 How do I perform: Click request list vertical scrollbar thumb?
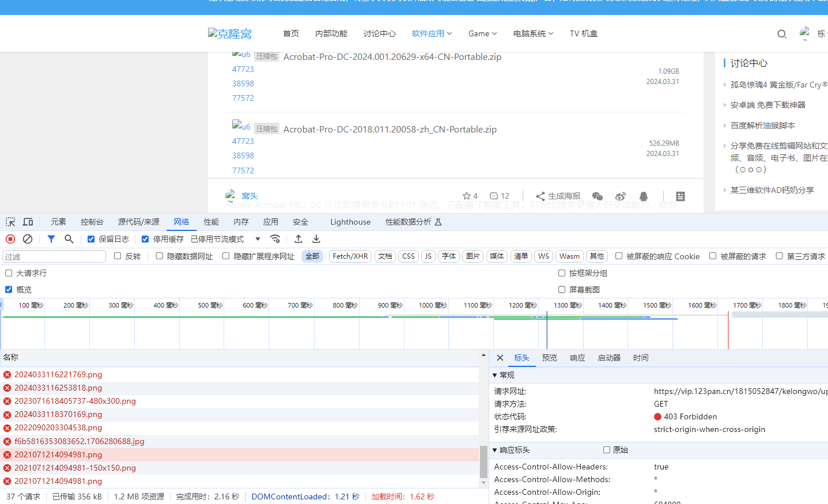(483, 461)
